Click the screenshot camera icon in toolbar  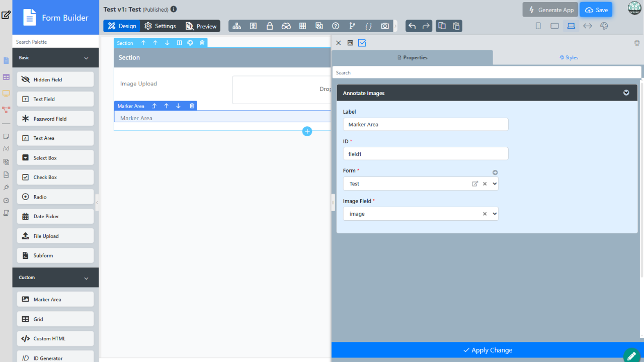(x=385, y=26)
